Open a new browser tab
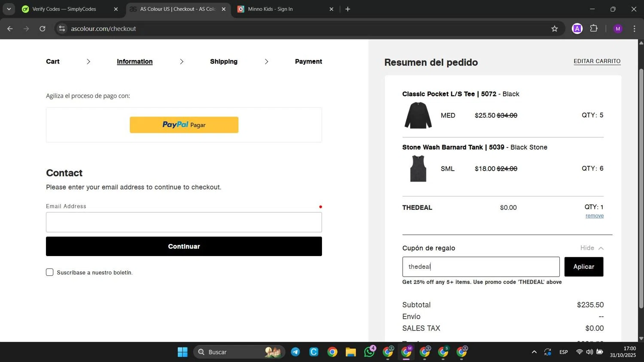 tap(348, 9)
